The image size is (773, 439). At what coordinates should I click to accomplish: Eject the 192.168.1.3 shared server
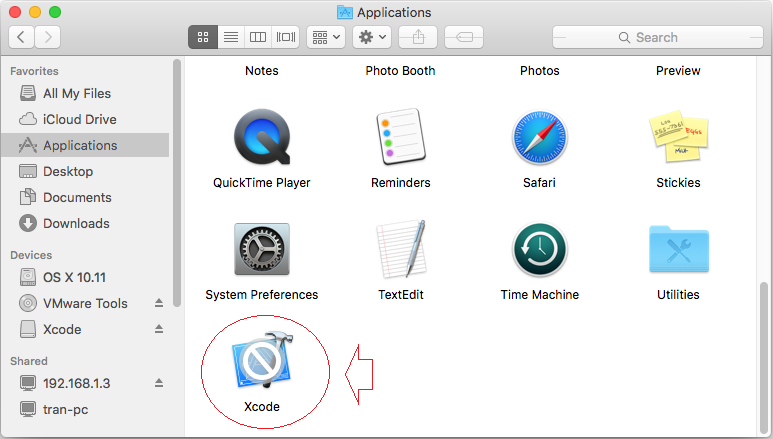[159, 383]
